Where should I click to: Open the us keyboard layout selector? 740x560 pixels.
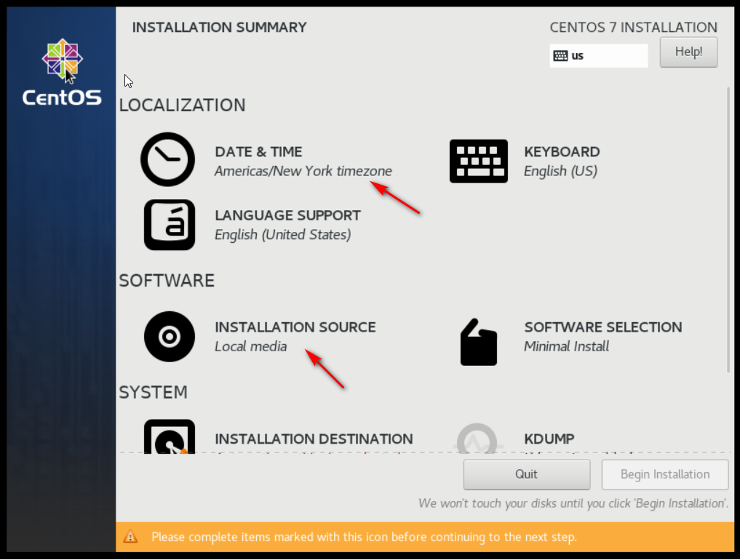coord(598,56)
